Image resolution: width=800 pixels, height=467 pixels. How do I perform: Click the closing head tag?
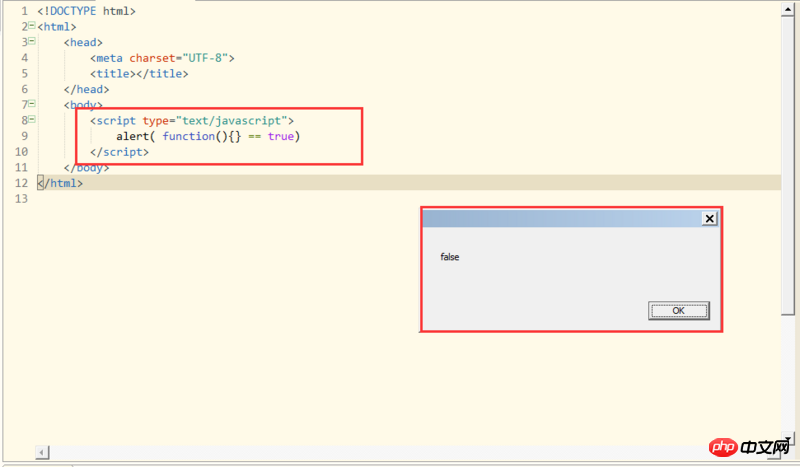(x=86, y=90)
